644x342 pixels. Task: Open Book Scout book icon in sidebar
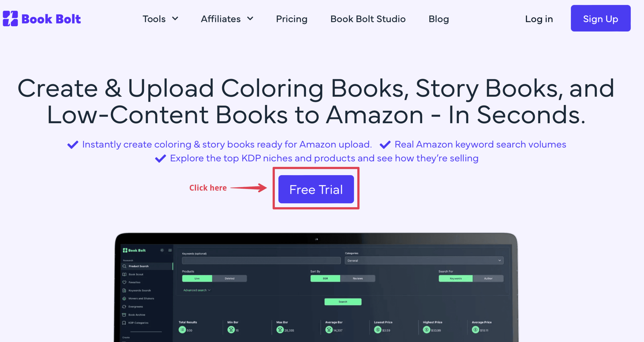[x=124, y=274]
